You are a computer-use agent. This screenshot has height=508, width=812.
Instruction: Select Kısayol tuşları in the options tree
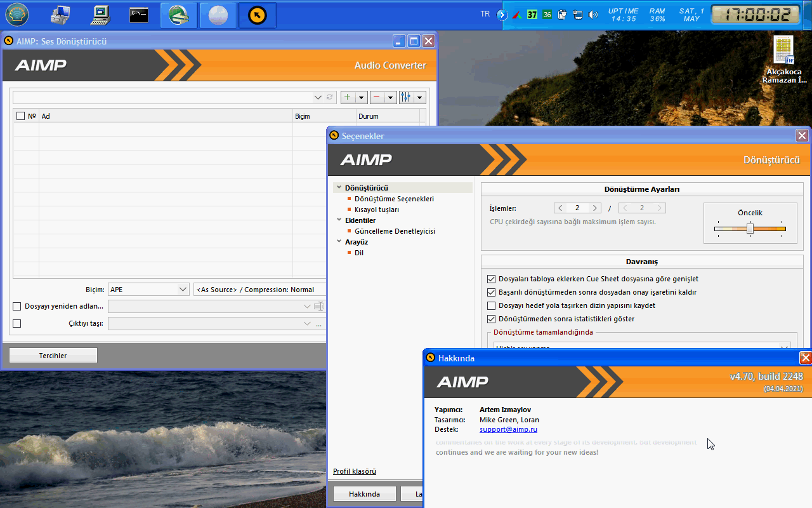(x=377, y=210)
